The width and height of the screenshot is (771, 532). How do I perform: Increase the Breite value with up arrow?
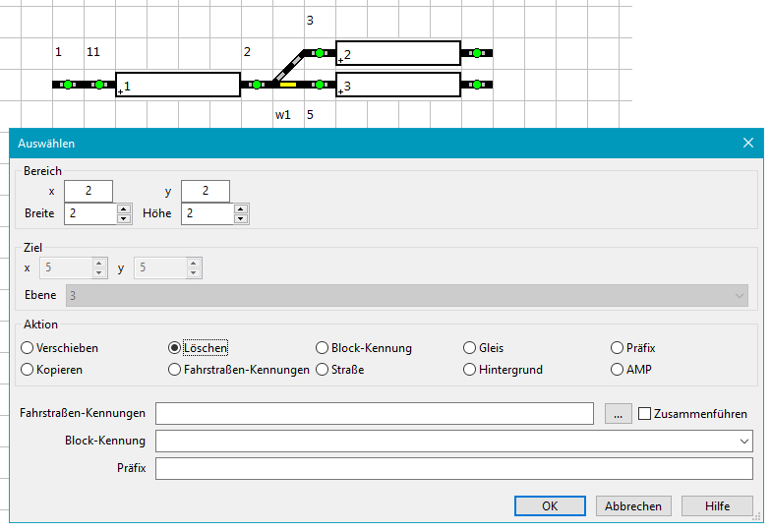tap(123, 208)
